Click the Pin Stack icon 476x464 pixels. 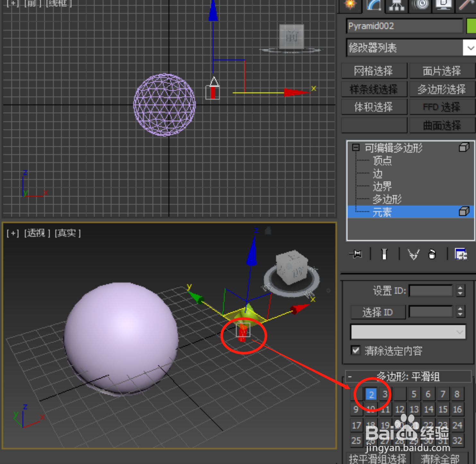tap(355, 254)
